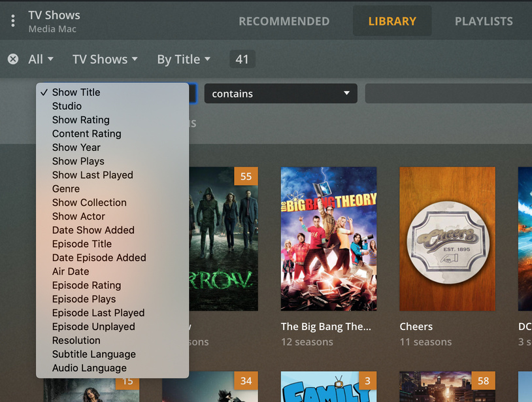Choose Air Date filter option
Image resolution: width=532 pixels, height=402 pixels.
(x=112, y=271)
